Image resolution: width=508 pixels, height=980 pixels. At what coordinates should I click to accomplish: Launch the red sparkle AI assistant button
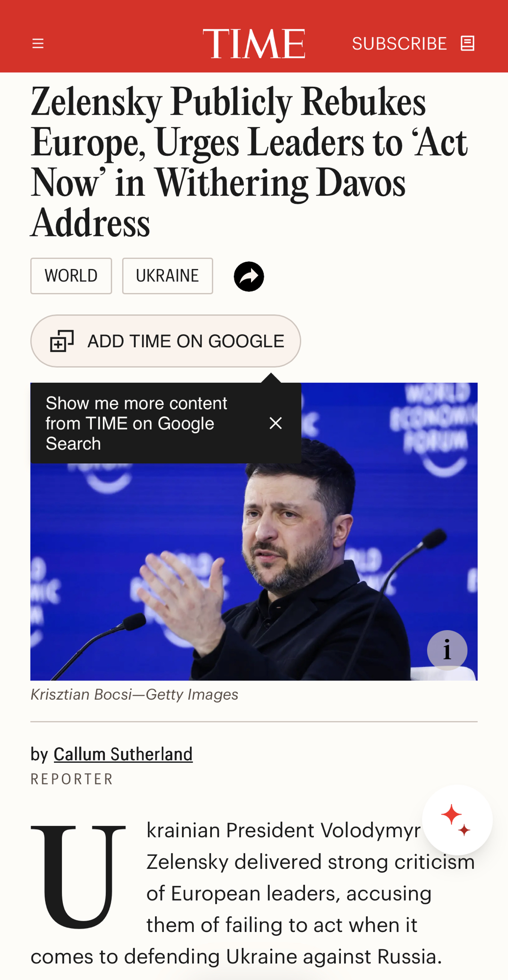click(457, 820)
